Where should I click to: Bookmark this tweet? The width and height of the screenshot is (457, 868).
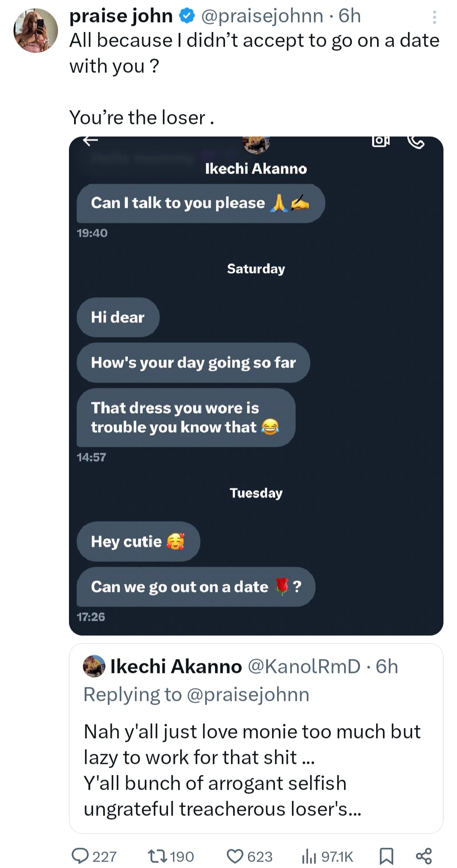(386, 856)
